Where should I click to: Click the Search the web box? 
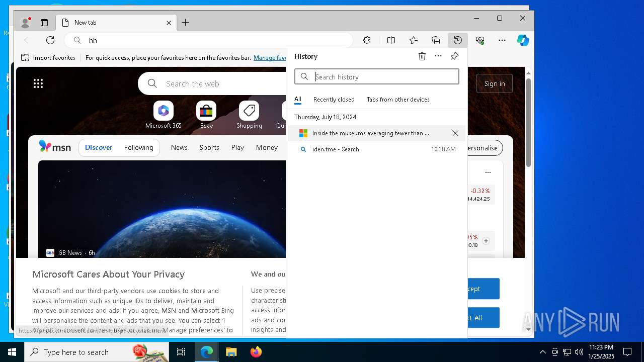coord(212,83)
